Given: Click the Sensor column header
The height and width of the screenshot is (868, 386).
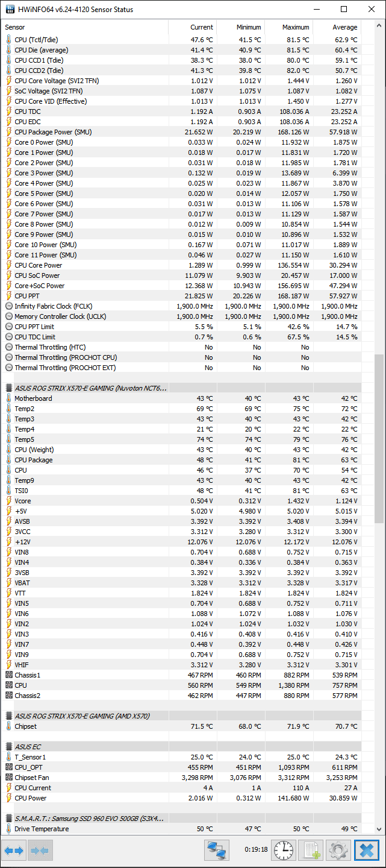Looking at the screenshot, I should pos(84,27).
